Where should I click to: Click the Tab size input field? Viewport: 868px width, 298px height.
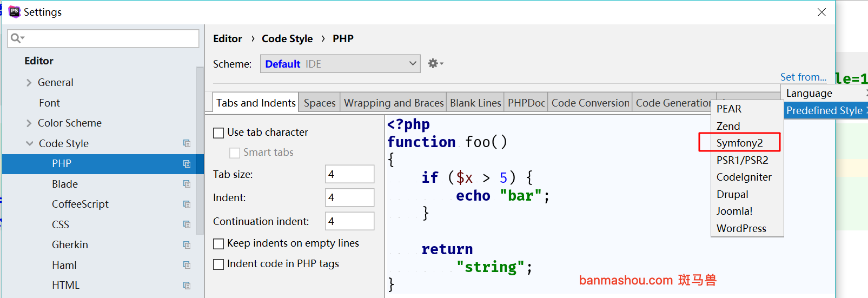(x=349, y=174)
